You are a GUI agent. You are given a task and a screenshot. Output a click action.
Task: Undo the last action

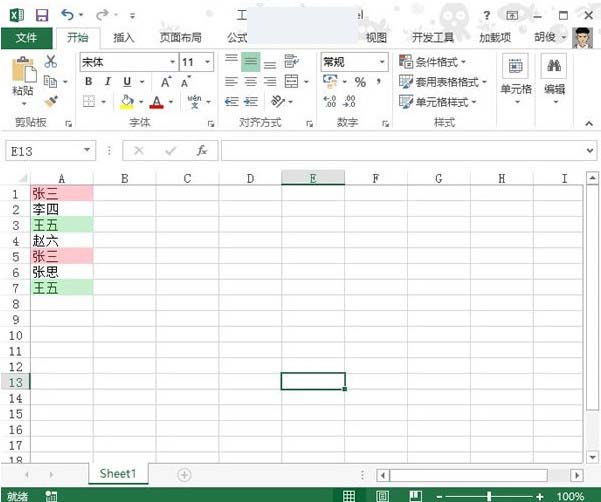tap(67, 15)
